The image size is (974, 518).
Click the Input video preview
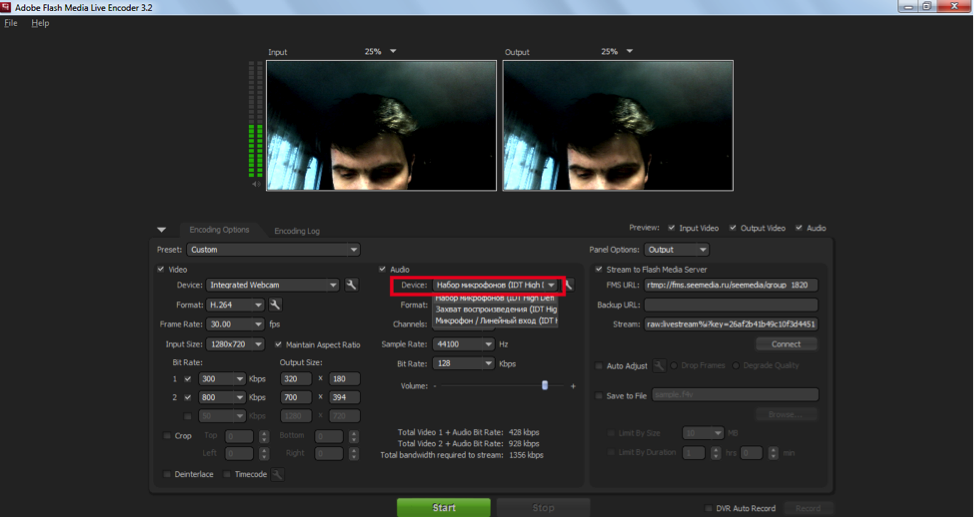tap(381, 125)
